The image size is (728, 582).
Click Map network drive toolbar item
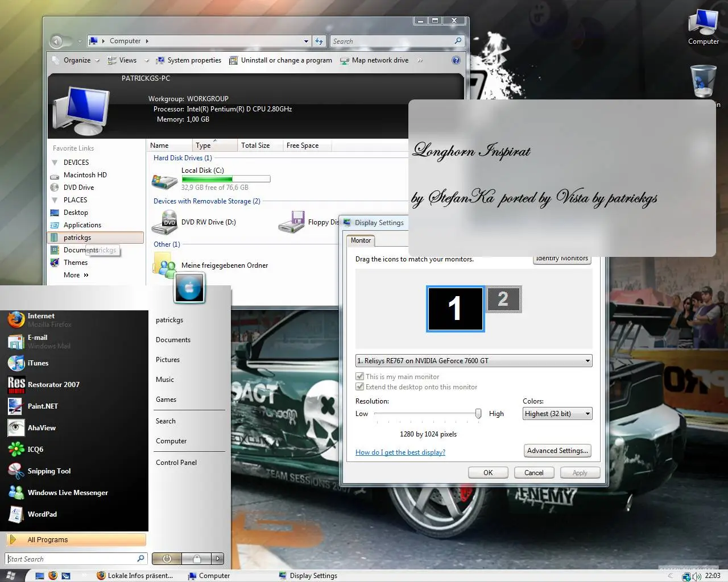pyautogui.click(x=374, y=60)
